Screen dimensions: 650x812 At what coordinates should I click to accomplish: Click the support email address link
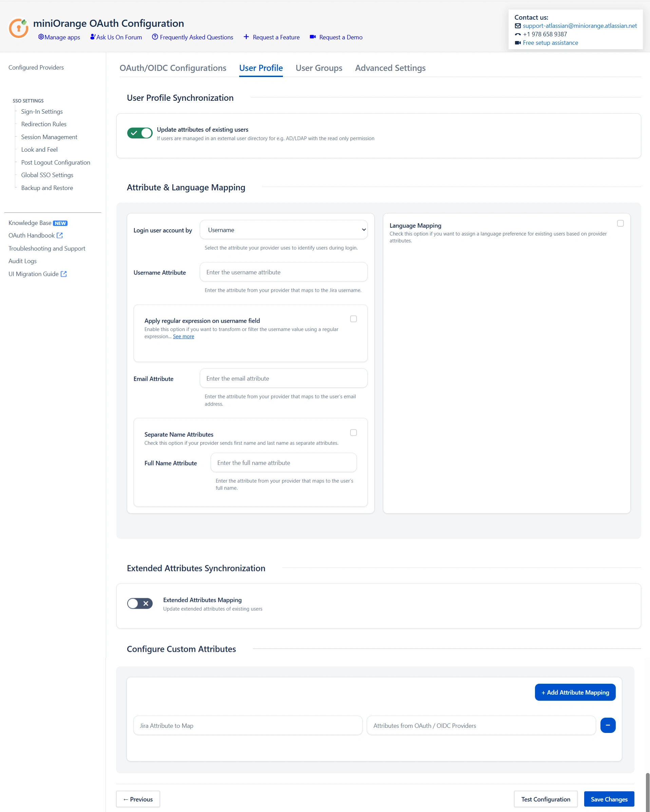coord(579,25)
